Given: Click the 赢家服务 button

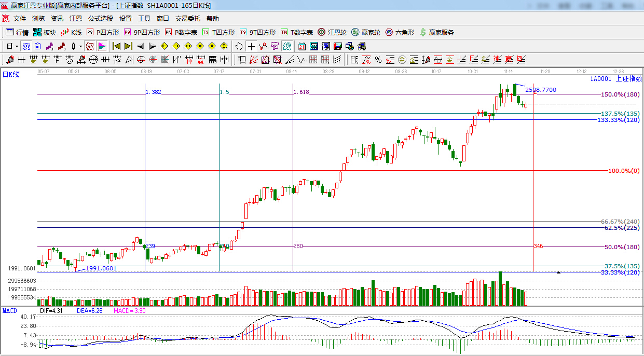Looking at the screenshot, I should click(x=436, y=32).
